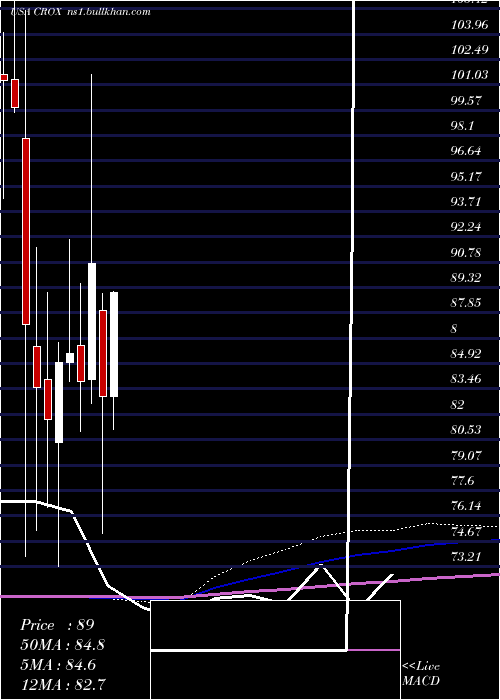Select the 101.03 price axis label
500x700 pixels.
(470, 75)
